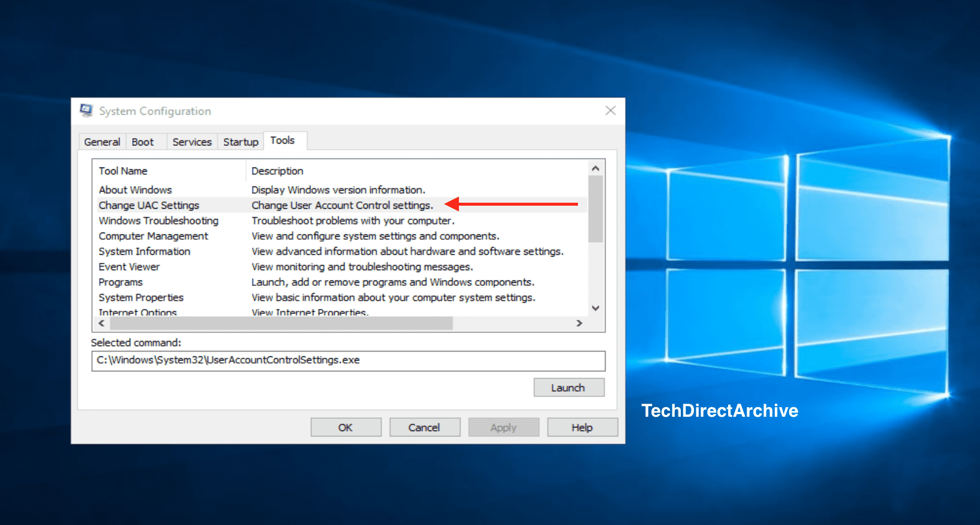Switch to the General tab

click(102, 142)
